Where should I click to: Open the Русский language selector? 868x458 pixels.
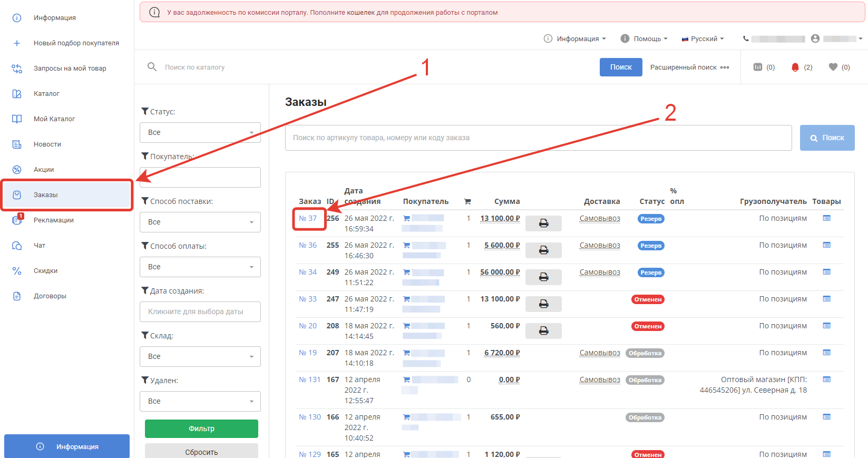703,38
